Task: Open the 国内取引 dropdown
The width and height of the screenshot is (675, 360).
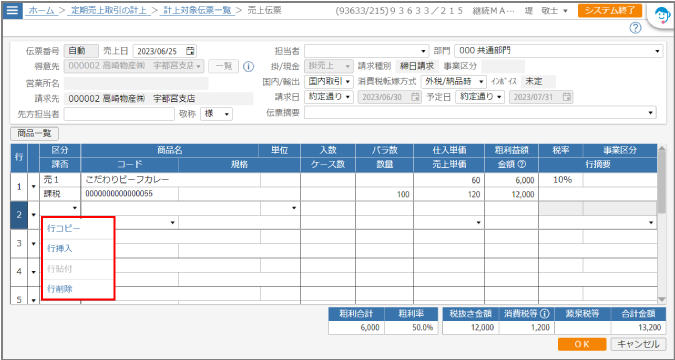Action: coord(329,81)
